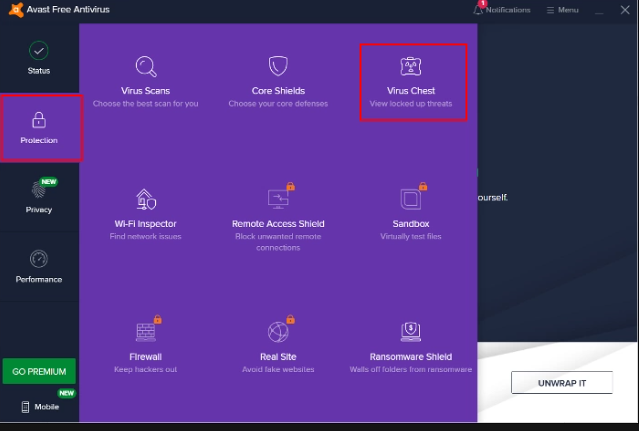
Task: Click the Avast logo in title bar
Action: point(16,10)
